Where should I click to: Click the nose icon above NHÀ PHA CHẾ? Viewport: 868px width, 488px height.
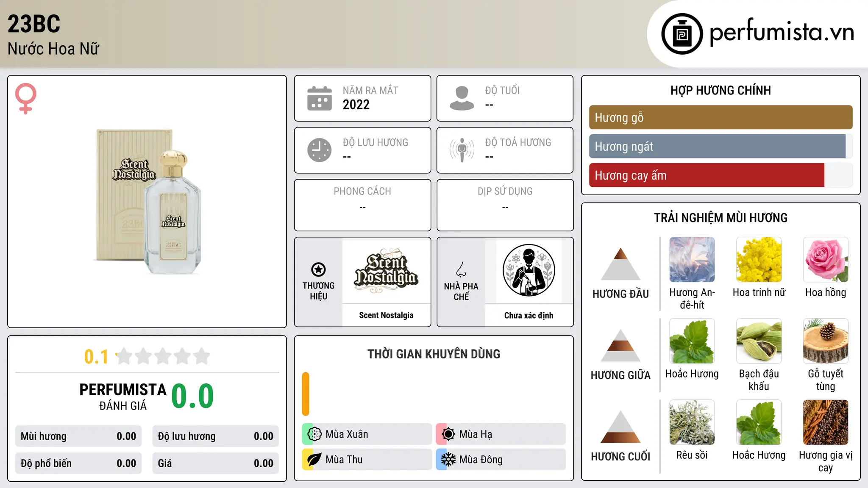[x=461, y=269]
